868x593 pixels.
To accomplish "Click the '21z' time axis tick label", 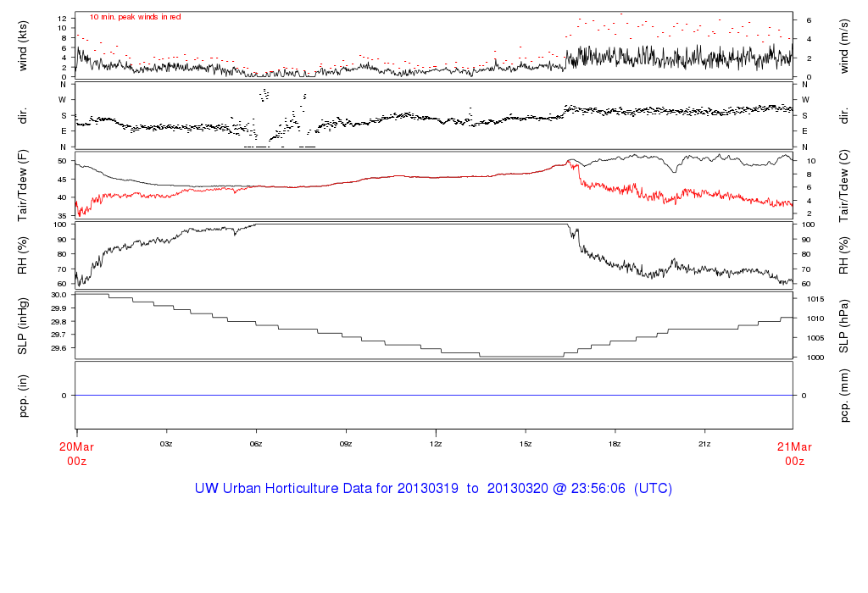I will 704,444.
